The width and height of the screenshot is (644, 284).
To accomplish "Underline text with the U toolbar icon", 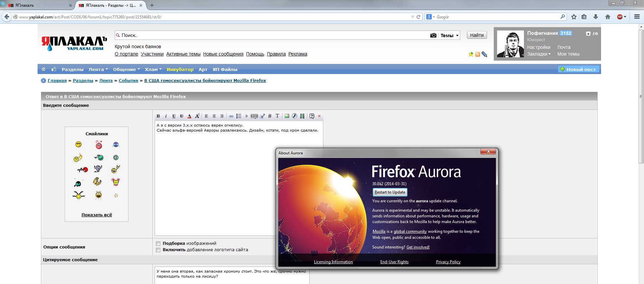I will pyautogui.click(x=174, y=116).
